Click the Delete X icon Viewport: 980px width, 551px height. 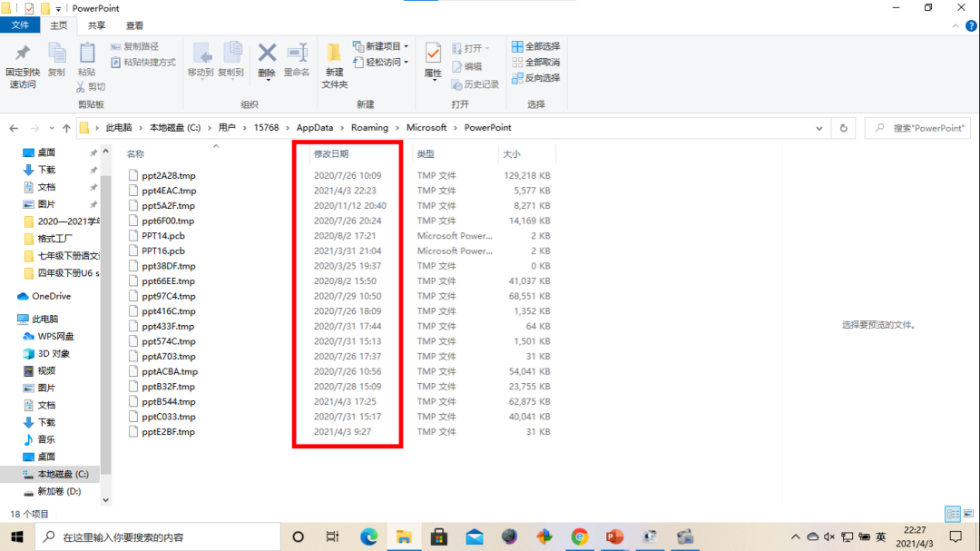267,54
